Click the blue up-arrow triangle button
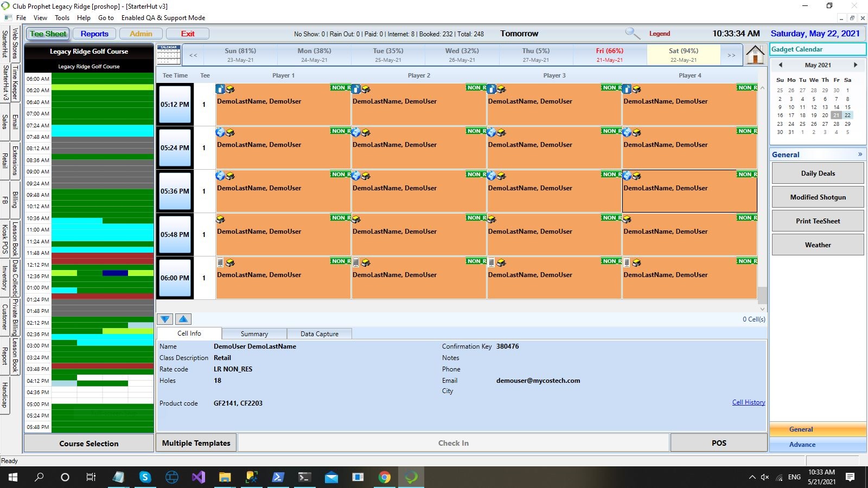The image size is (868, 488). coord(183,319)
